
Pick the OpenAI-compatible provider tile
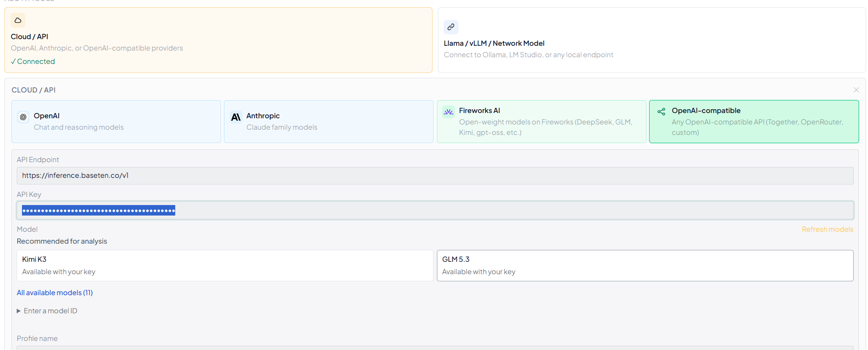point(754,122)
